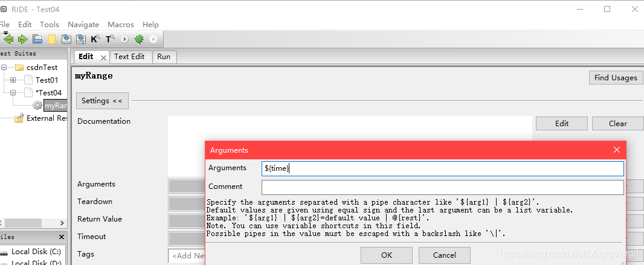
Task: Click the myRange keyword gear icon
Action: pyautogui.click(x=37, y=106)
